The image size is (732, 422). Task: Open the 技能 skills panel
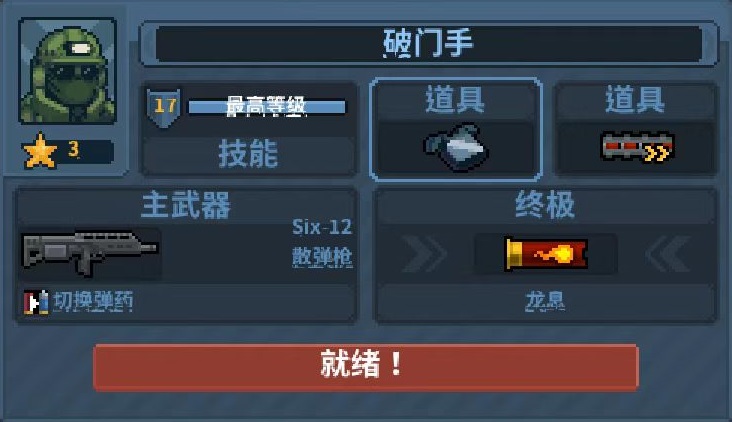pos(249,155)
